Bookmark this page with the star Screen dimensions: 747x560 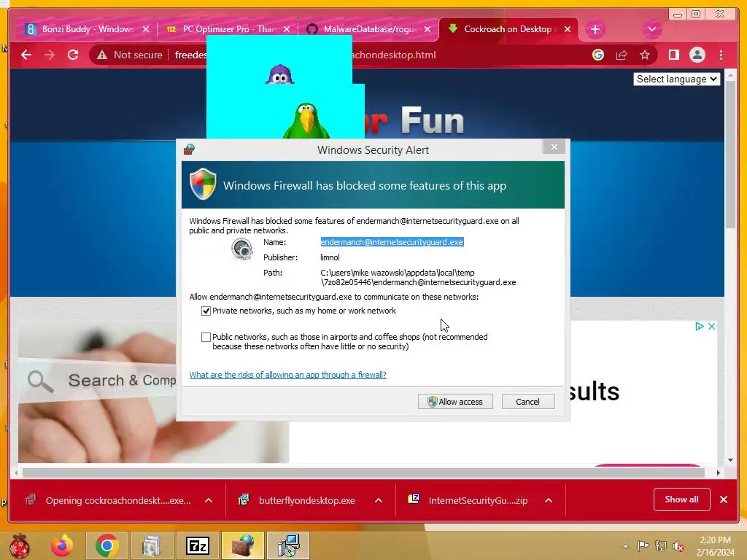(645, 55)
